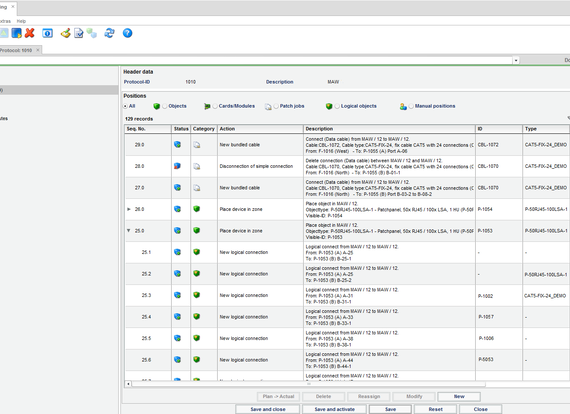Viewport: 570px width, 414px height.
Task: Click the red X delete toolbar icon
Action: (x=29, y=33)
